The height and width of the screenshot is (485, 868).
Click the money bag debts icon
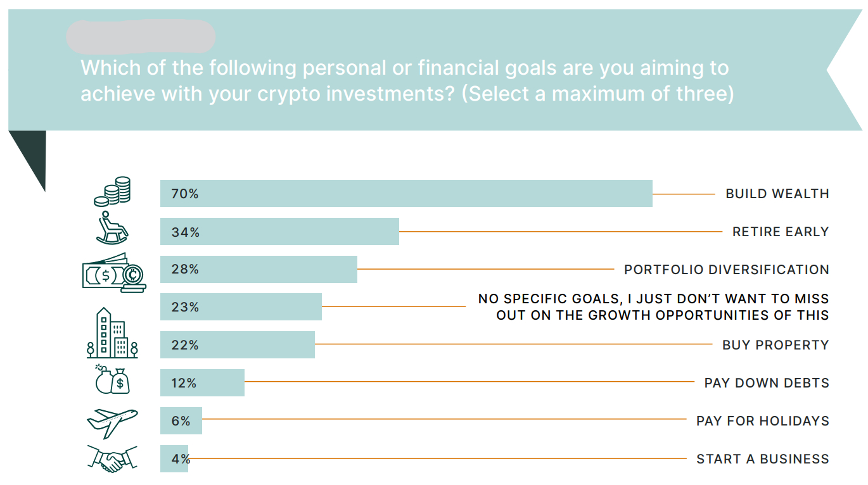(x=112, y=379)
